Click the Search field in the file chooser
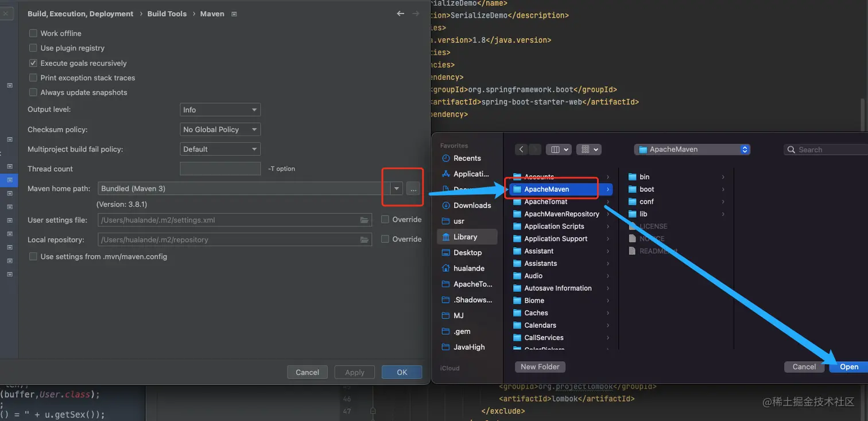Screen dimensions: 868x421 (826, 149)
